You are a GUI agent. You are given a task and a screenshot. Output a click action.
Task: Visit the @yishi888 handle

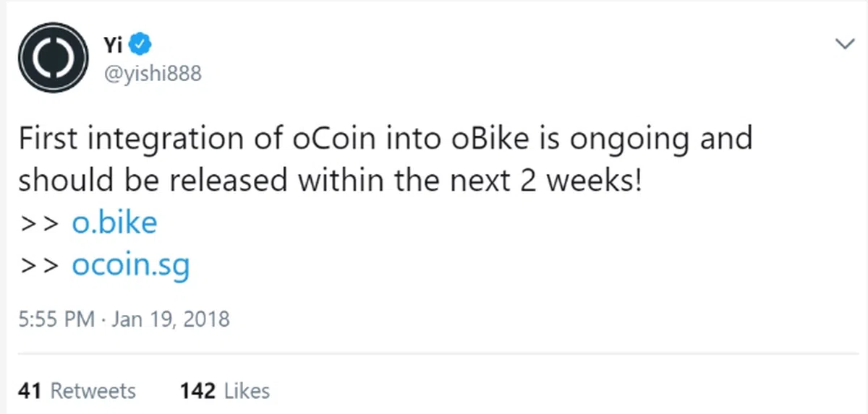point(152,74)
